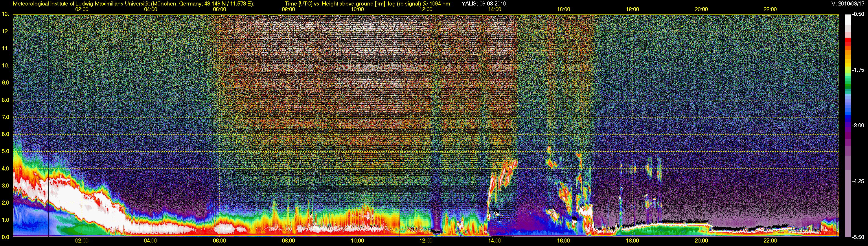Click the '14:00' label on the top time axis
This screenshot has height=246, width=868.
click(x=495, y=10)
